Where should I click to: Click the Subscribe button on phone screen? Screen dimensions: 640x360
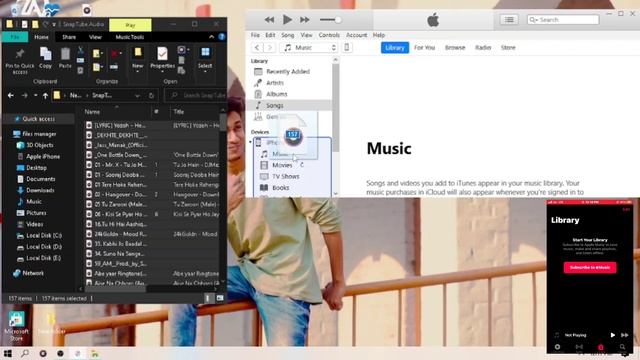(590, 267)
